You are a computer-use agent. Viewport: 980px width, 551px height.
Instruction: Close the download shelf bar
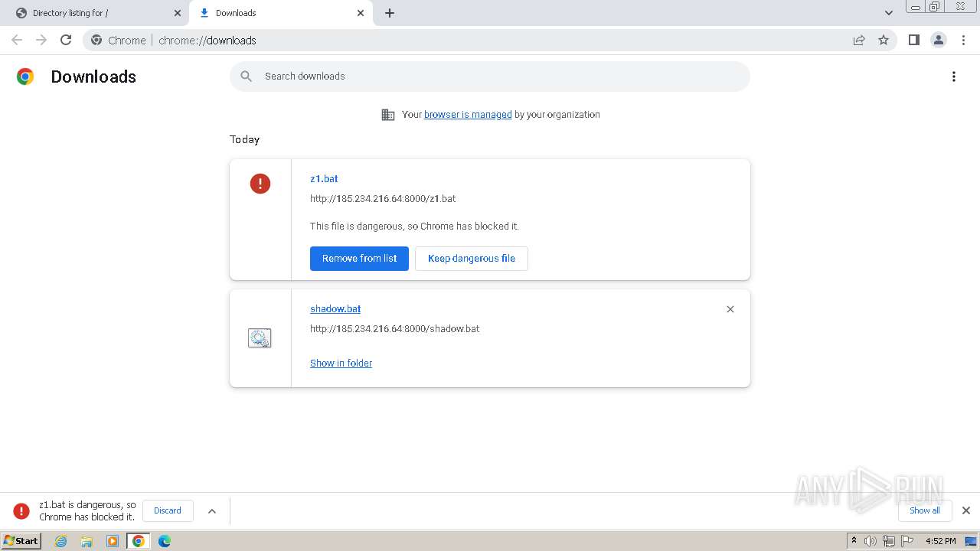(x=966, y=510)
